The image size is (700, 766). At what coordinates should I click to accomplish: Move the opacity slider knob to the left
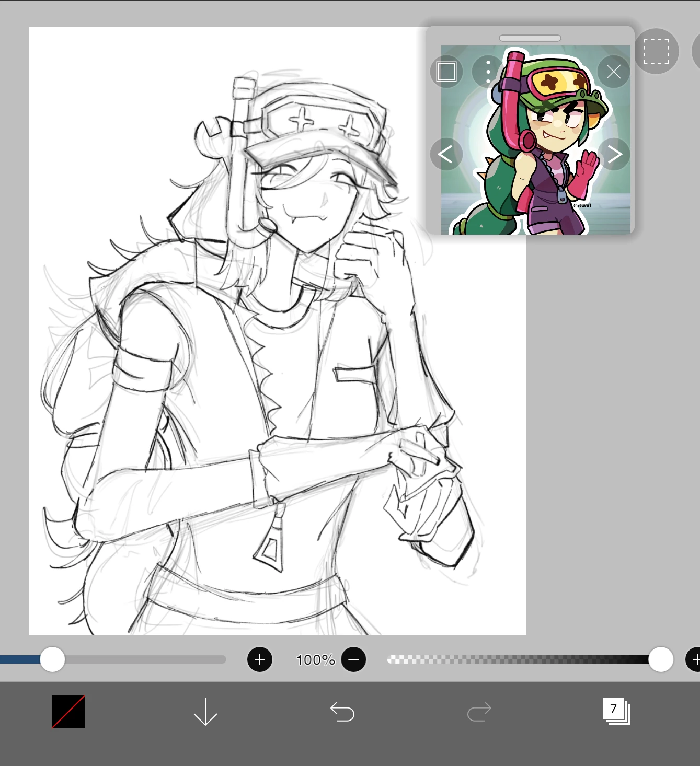pyautogui.click(x=660, y=660)
